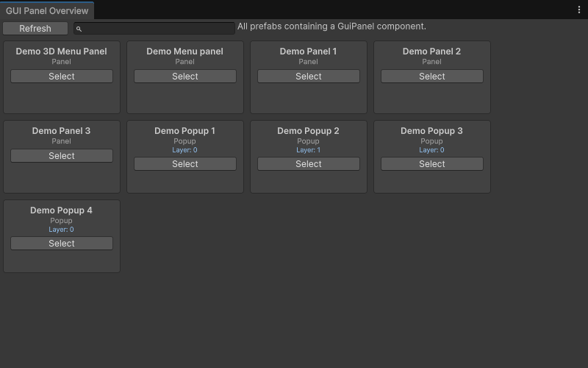Click 'Layer: 0' under Demo Popup 1
The image size is (588, 368).
coord(184,150)
